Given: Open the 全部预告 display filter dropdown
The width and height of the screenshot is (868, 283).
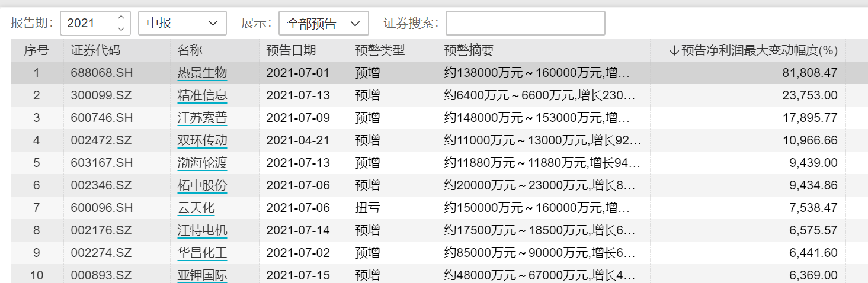Looking at the screenshot, I should 324,23.
